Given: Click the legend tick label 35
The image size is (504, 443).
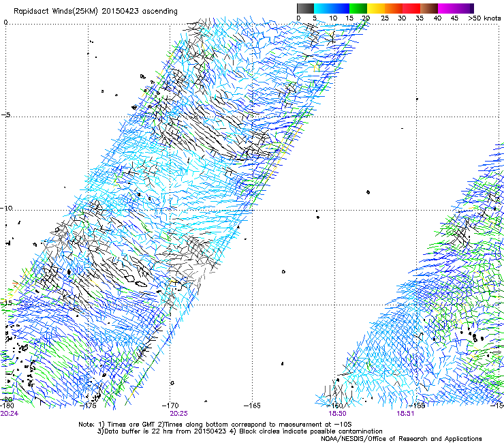Looking at the screenshot, I should (x=420, y=18).
